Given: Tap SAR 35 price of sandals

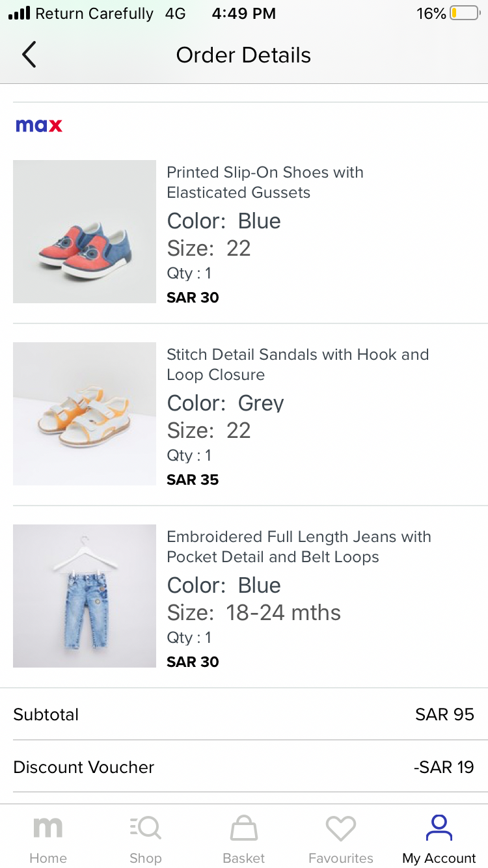Looking at the screenshot, I should pyautogui.click(x=193, y=480).
